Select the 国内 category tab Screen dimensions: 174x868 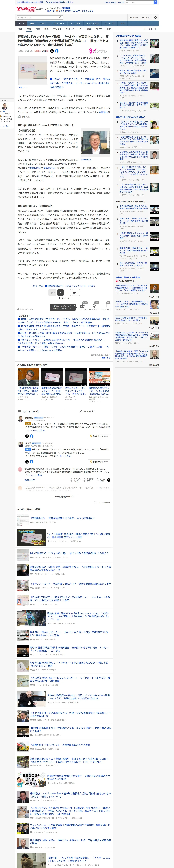tap(29, 29)
